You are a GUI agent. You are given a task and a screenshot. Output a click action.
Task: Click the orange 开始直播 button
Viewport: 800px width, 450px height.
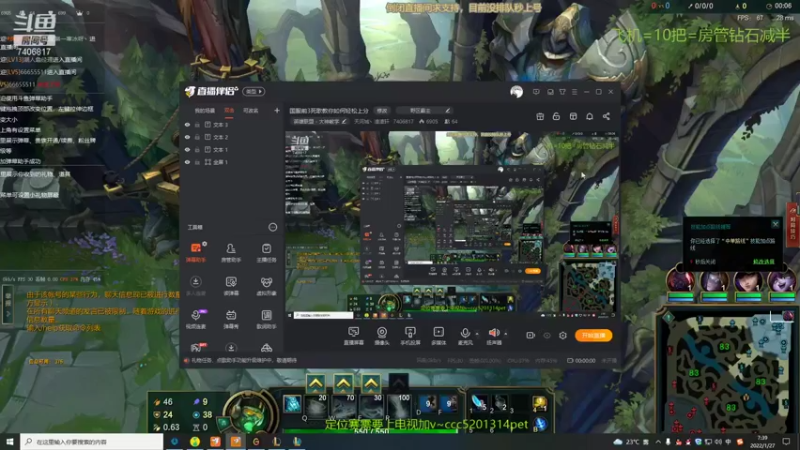(x=593, y=335)
